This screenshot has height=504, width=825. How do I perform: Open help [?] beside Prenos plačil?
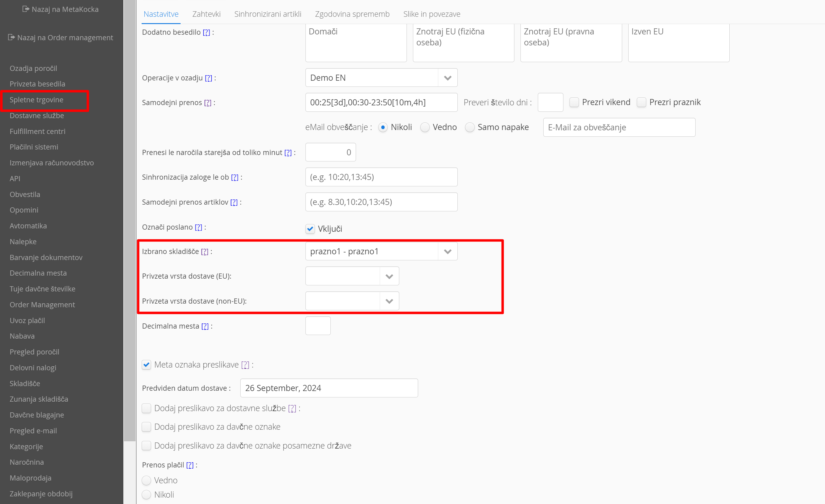pyautogui.click(x=190, y=465)
